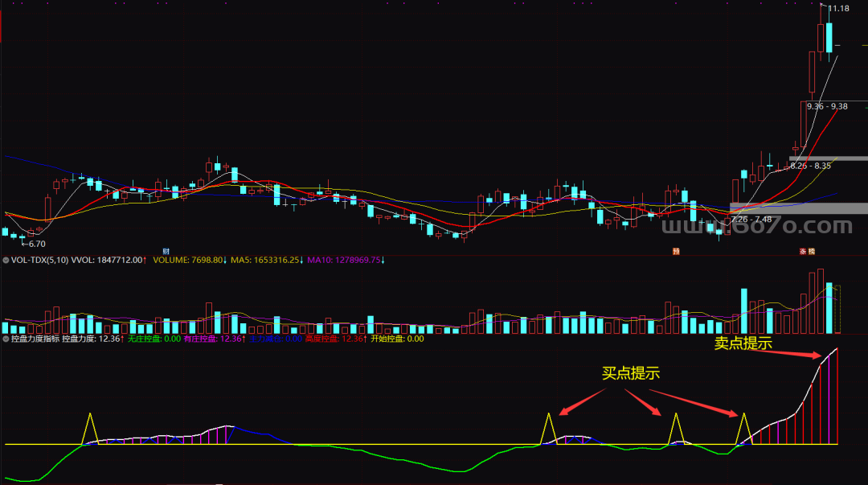Click the MA5 volume value label
Image resolution: width=868 pixels, height=485 pixels.
click(265, 261)
